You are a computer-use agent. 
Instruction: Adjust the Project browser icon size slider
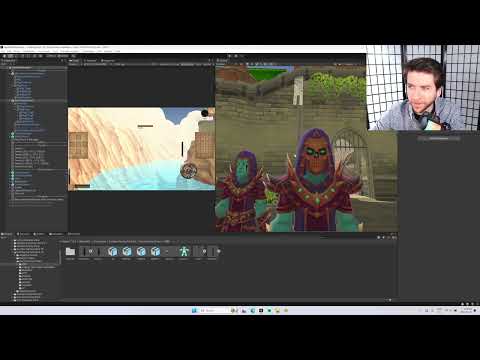[x=389, y=300]
